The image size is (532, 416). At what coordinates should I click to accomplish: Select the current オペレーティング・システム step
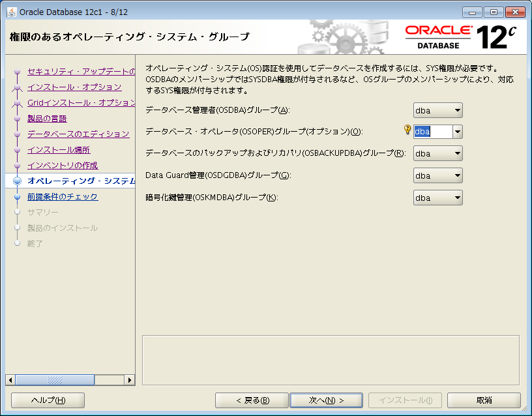81,181
